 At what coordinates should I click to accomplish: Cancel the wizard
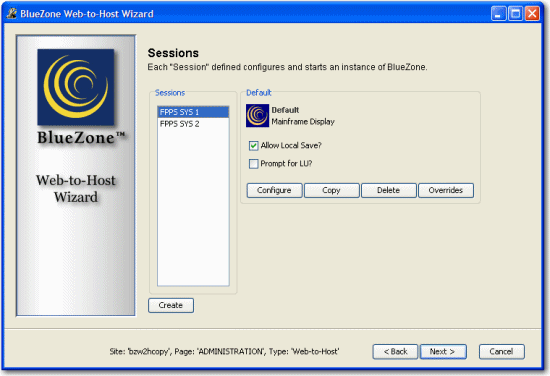tap(502, 351)
